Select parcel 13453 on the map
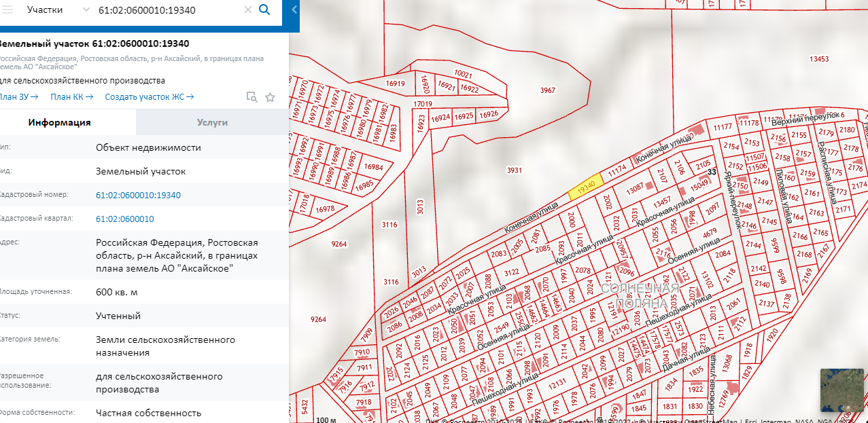Image resolution: width=868 pixels, height=423 pixels. coord(819,60)
